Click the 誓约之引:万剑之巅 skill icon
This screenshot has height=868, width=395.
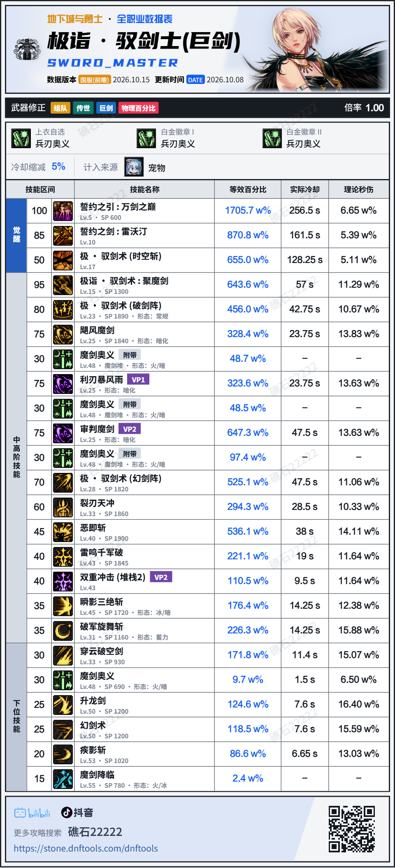coord(63,211)
